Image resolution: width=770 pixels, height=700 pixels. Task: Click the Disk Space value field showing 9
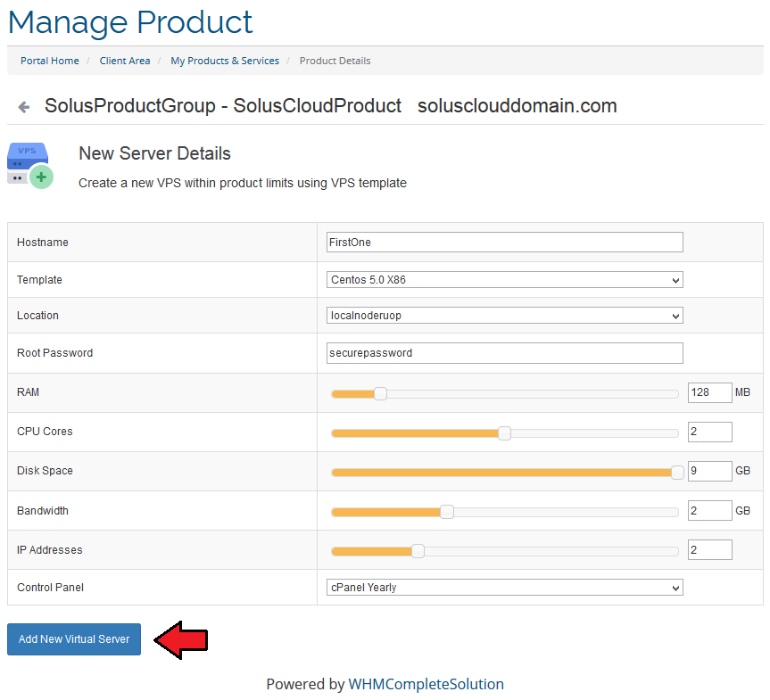click(709, 471)
